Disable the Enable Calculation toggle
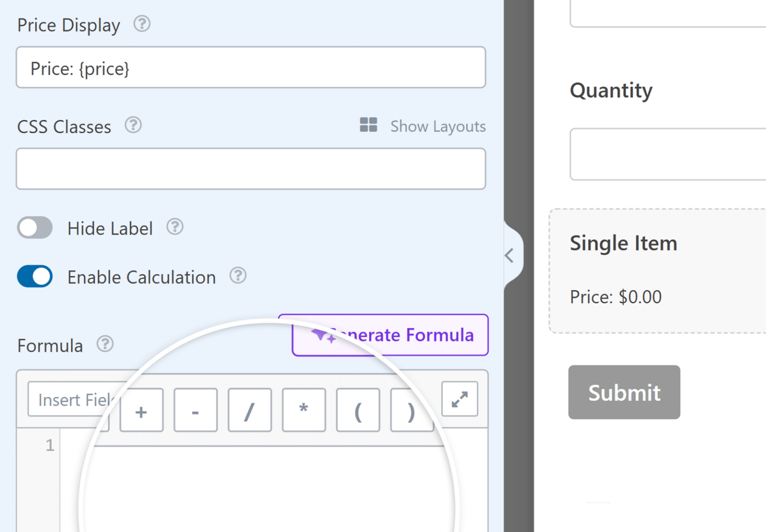Viewport: 766px width, 532px height. coord(34,276)
